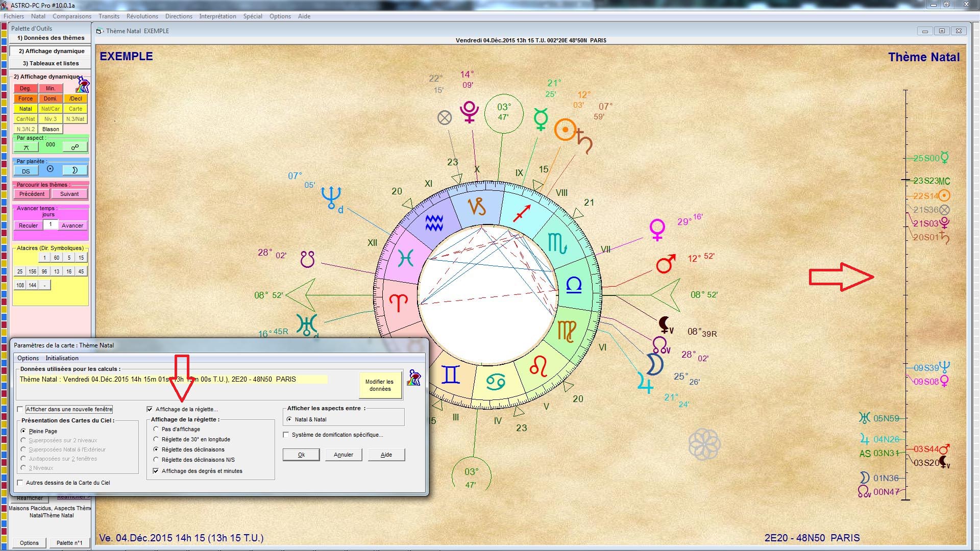Select Réglette de 30° en longitude
The image size is (980, 551).
(156, 439)
